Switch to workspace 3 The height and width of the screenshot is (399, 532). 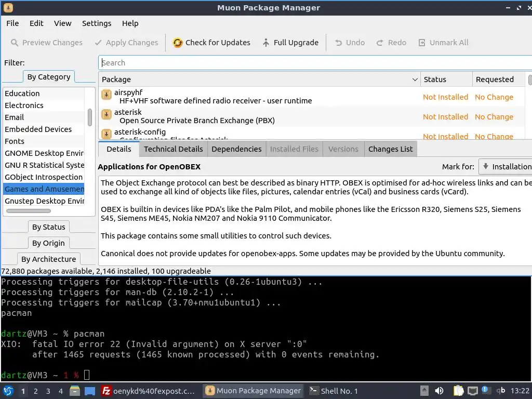coord(48,391)
